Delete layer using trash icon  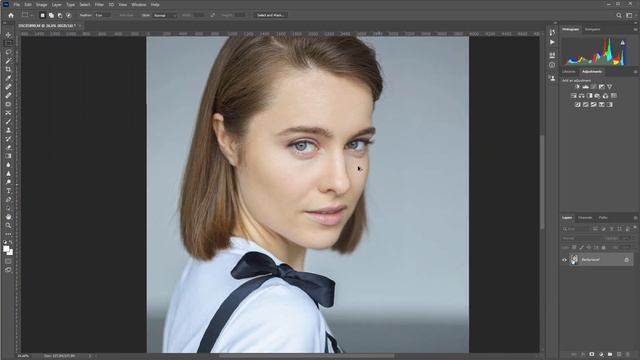point(628,354)
